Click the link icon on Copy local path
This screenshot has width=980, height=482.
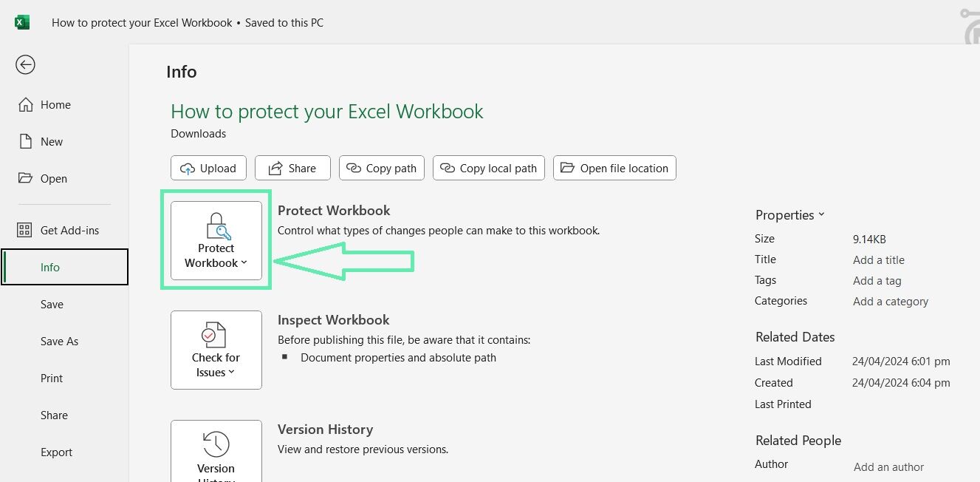coord(448,169)
